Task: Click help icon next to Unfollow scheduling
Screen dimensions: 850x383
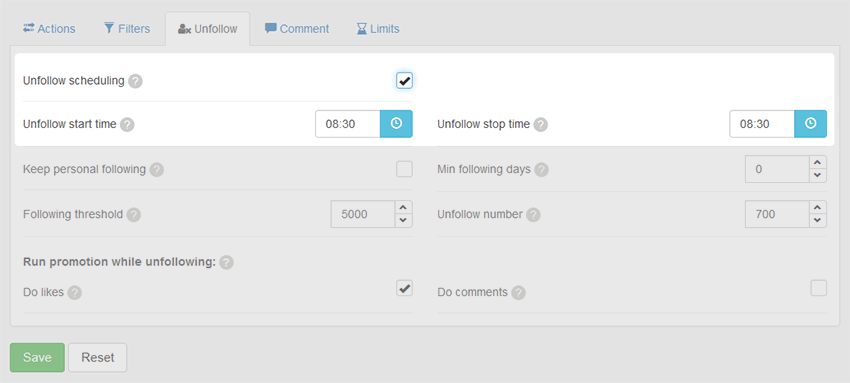Action: [x=136, y=81]
